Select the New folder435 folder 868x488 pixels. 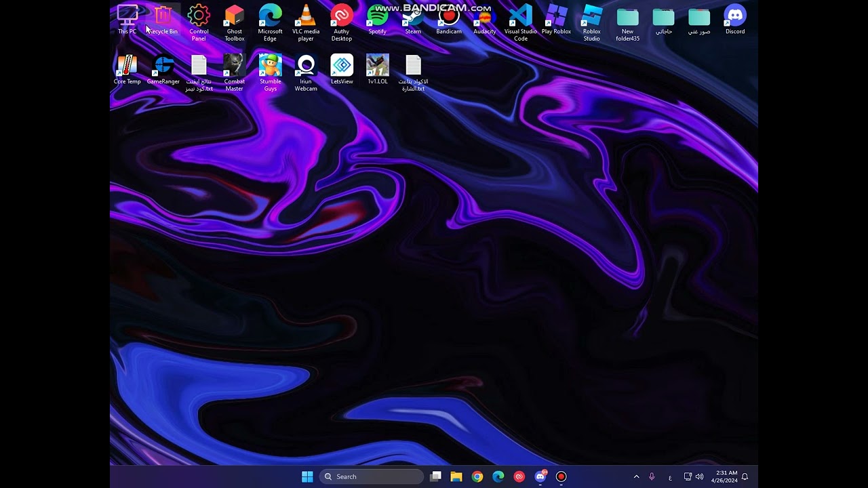(628, 23)
